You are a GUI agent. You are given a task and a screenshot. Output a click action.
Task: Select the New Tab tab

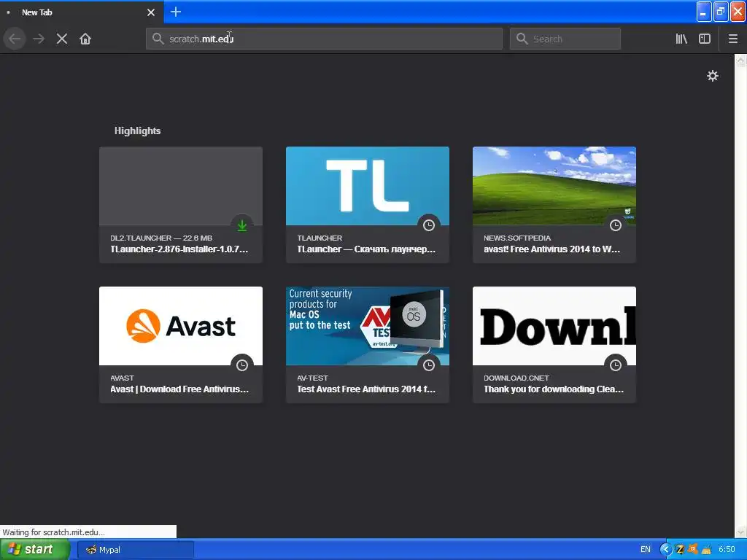tap(81, 12)
